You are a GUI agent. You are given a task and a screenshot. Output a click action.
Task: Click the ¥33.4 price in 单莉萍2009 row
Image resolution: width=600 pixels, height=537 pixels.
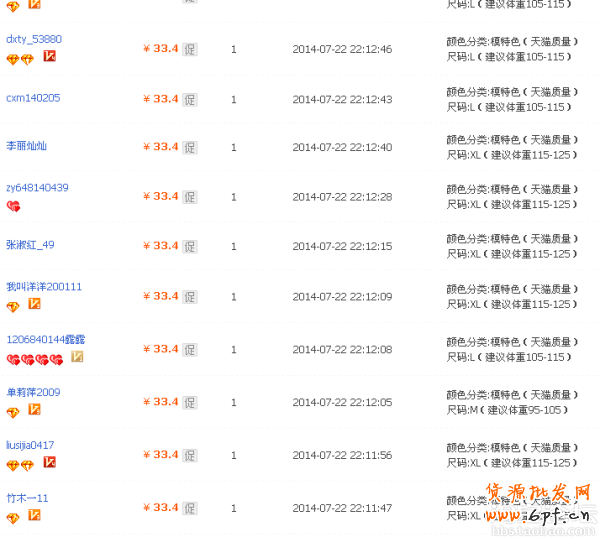[160, 402]
